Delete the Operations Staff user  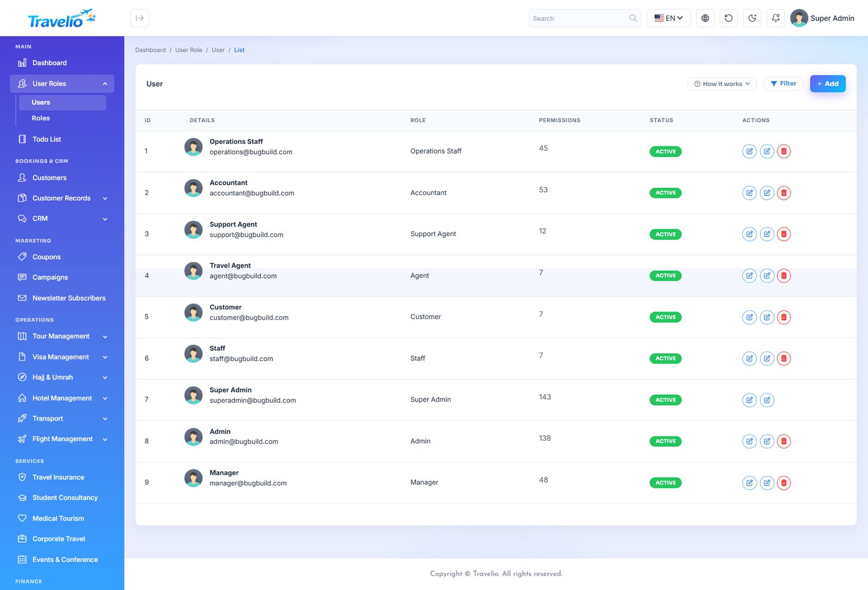click(x=784, y=151)
